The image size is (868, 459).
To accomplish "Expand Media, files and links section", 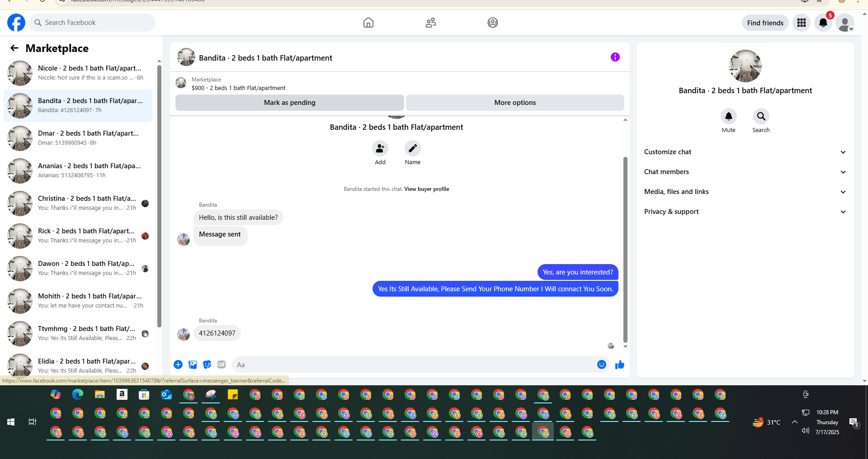I will [x=745, y=192].
